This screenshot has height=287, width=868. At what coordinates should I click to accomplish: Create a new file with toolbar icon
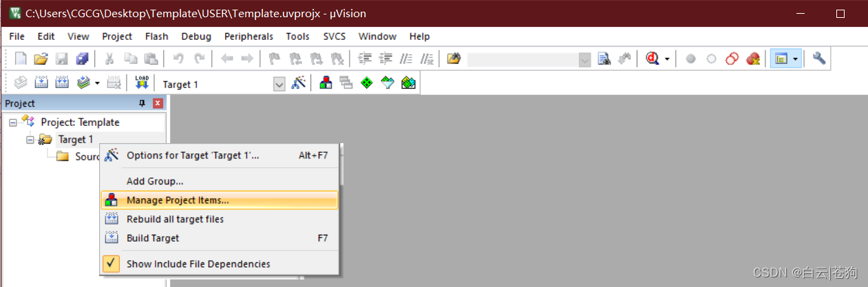tap(21, 59)
